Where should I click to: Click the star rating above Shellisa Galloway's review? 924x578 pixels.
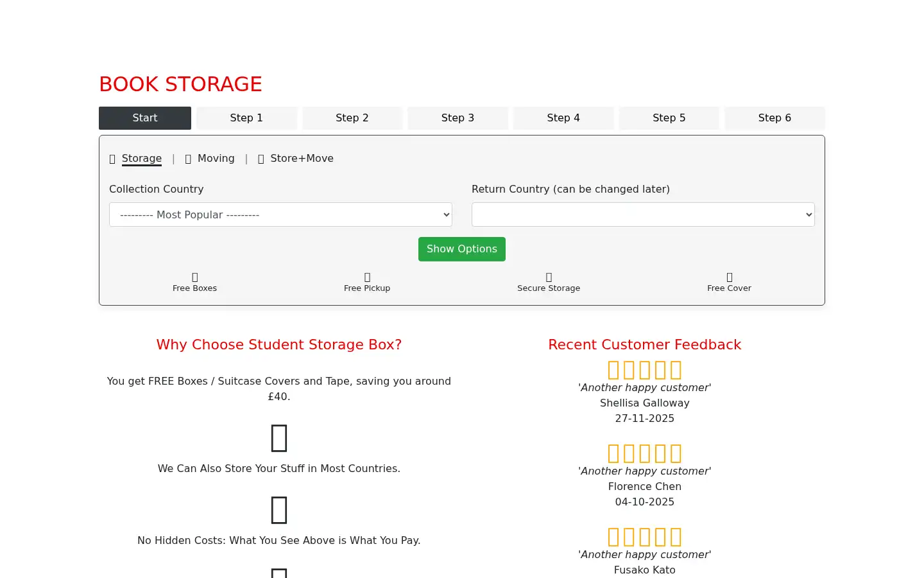click(x=645, y=370)
